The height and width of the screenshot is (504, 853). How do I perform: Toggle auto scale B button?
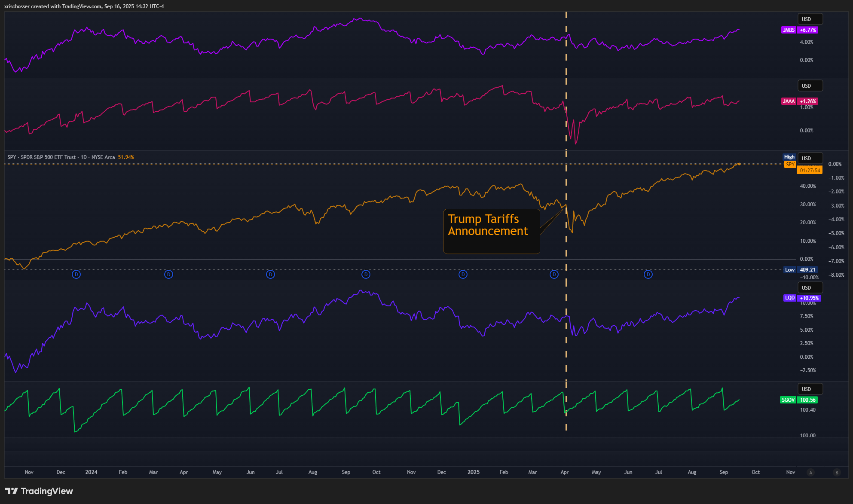click(x=836, y=472)
